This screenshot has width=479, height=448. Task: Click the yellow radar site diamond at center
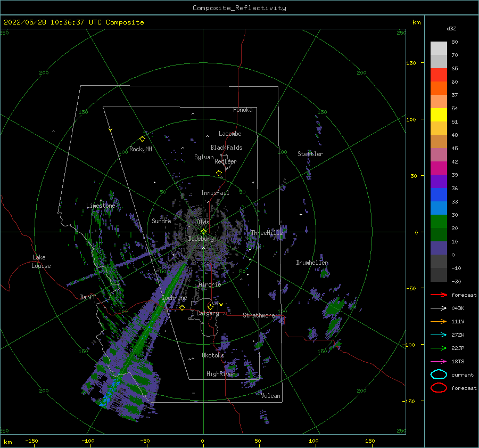click(x=203, y=232)
